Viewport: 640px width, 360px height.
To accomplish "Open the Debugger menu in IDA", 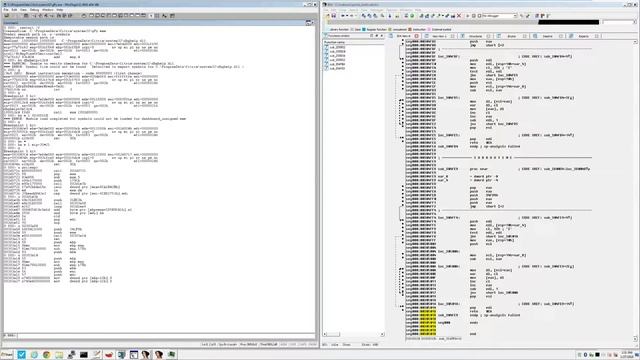I will click(x=377, y=9).
